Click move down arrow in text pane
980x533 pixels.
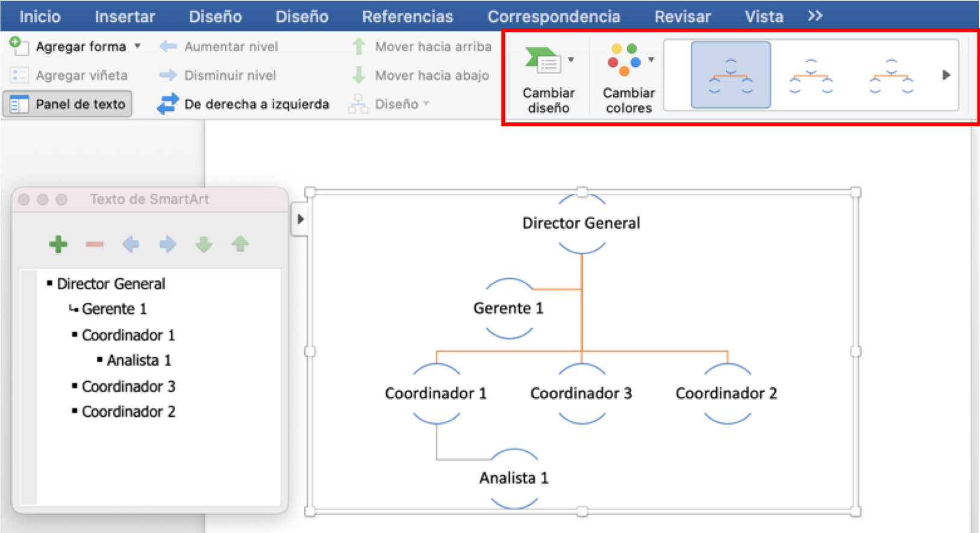[204, 244]
